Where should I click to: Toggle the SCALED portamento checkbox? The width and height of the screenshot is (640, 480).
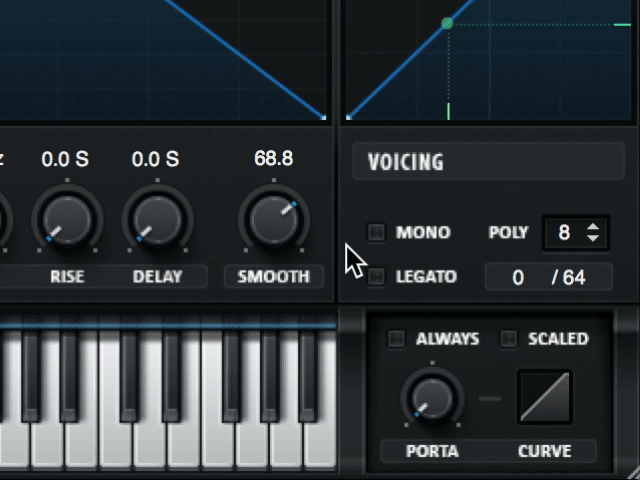pyautogui.click(x=508, y=339)
